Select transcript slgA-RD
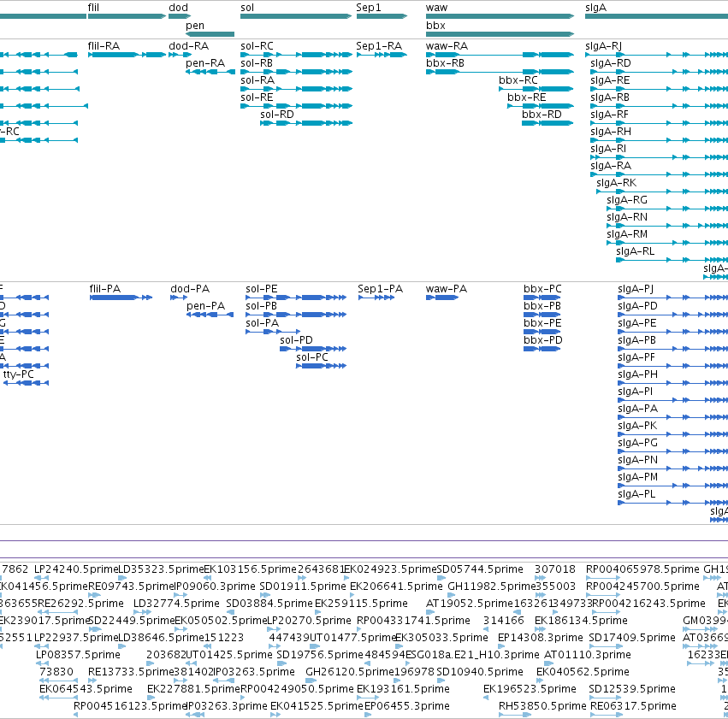 pyautogui.click(x=659, y=72)
